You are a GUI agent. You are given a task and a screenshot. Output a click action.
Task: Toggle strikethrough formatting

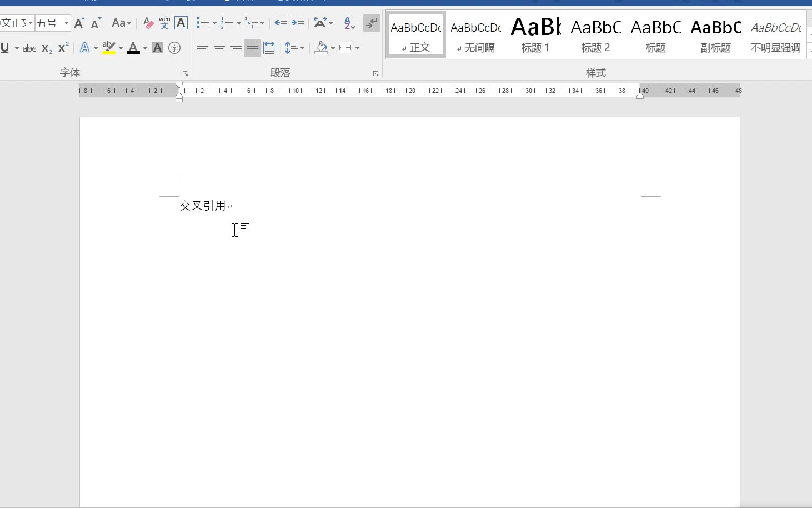pyautogui.click(x=29, y=48)
